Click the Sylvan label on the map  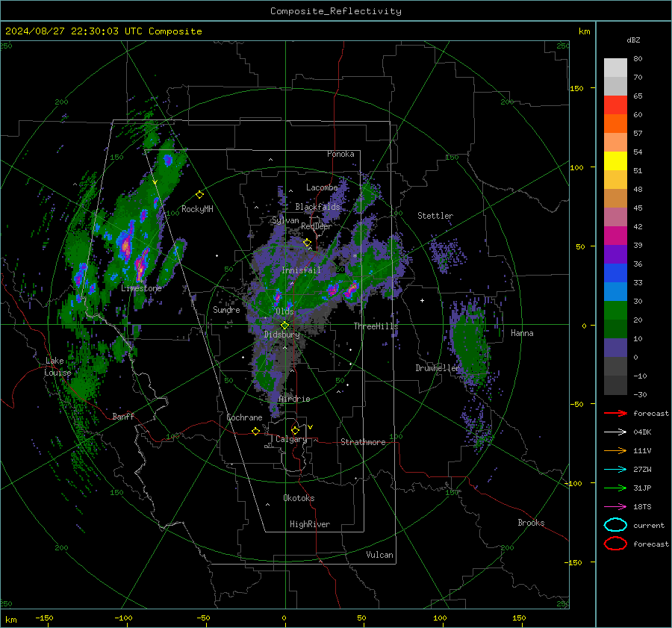click(x=285, y=220)
